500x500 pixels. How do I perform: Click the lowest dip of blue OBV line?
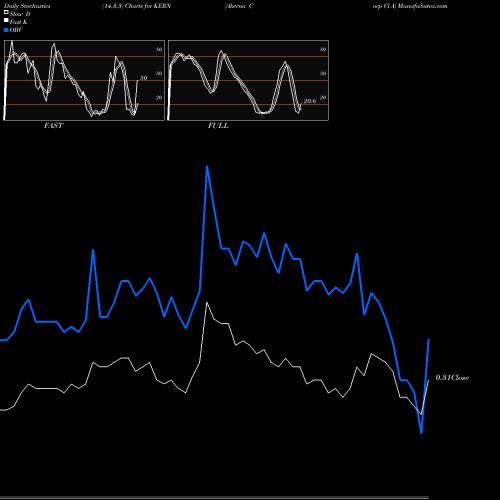coord(421,433)
